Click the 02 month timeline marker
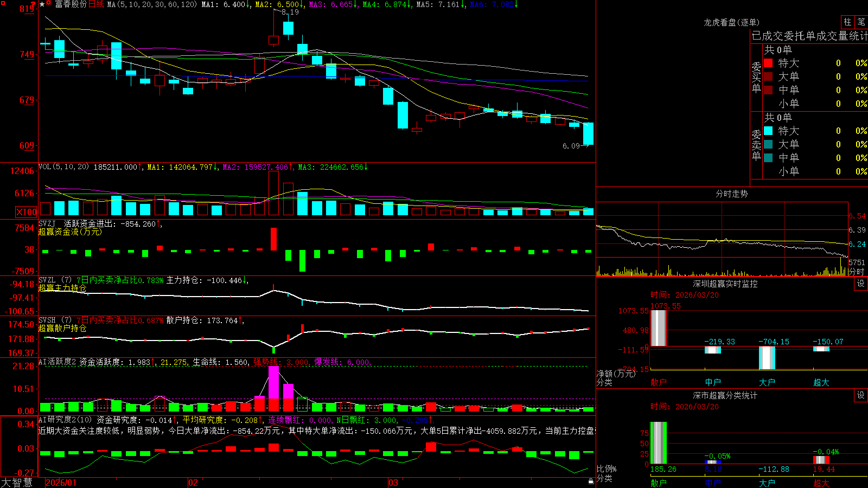The image size is (868, 488). pyautogui.click(x=193, y=483)
